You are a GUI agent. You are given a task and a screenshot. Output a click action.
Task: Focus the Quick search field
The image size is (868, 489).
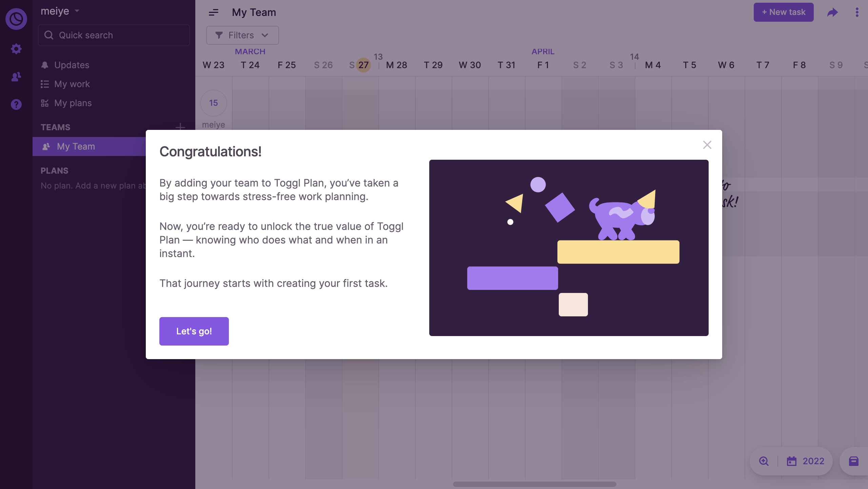pyautogui.click(x=114, y=35)
